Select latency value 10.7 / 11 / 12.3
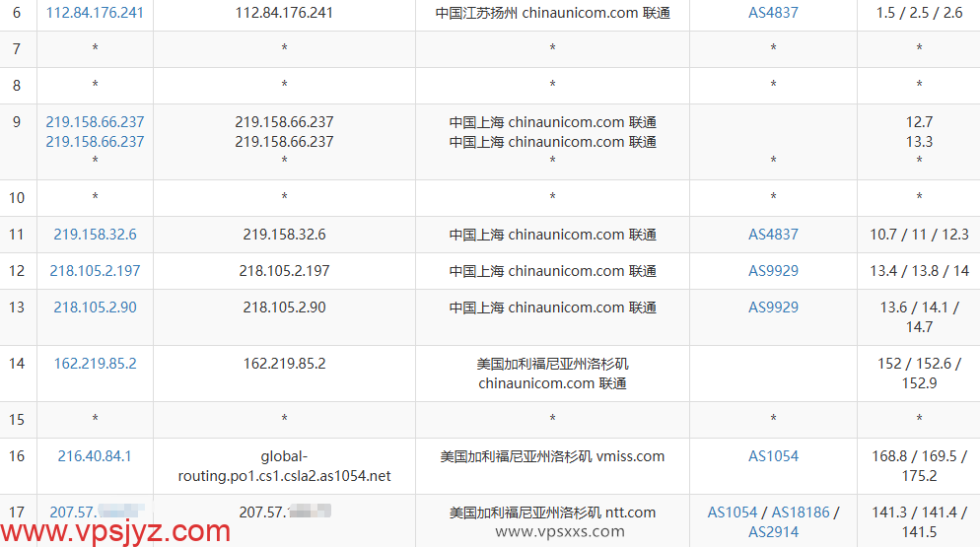Screen dimensions: 980x547 tap(919, 235)
